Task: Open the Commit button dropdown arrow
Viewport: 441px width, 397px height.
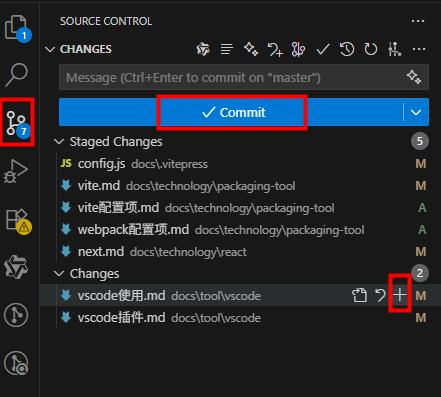Action: [x=416, y=112]
